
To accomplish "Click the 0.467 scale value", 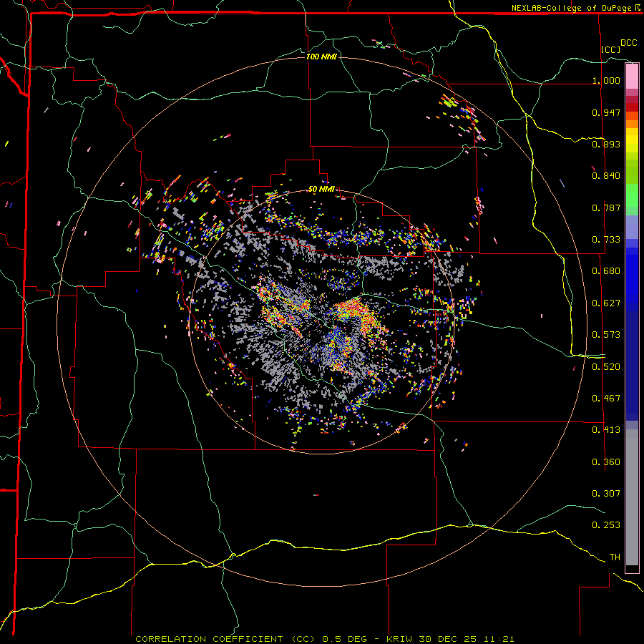I will pyautogui.click(x=606, y=399).
